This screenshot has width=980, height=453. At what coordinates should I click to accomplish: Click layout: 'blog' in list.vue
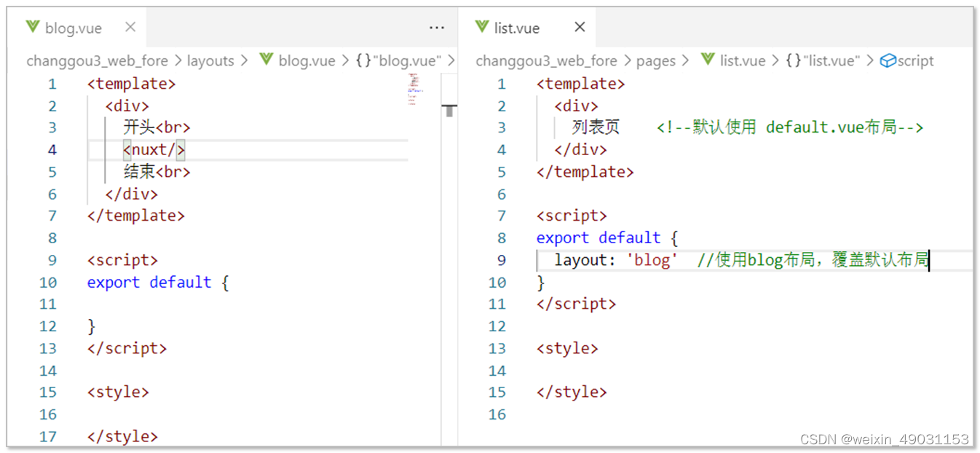616,260
